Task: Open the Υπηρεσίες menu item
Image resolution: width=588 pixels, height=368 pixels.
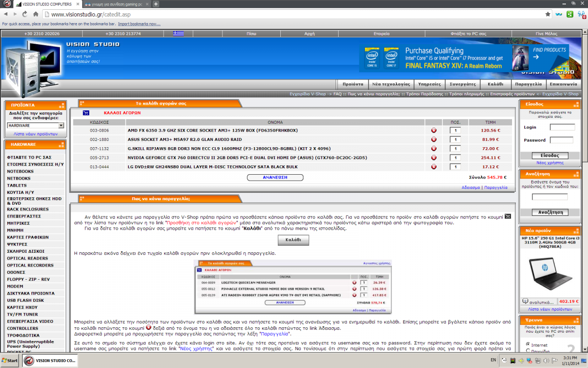Action: tap(429, 84)
